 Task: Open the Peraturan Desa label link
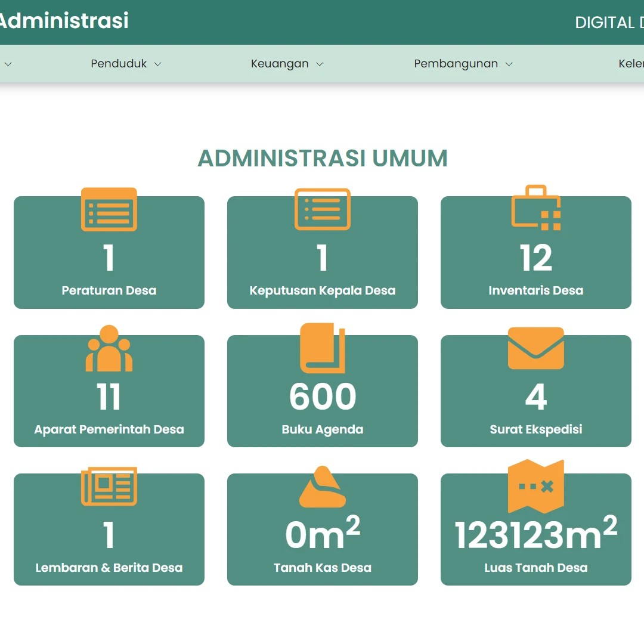click(109, 290)
